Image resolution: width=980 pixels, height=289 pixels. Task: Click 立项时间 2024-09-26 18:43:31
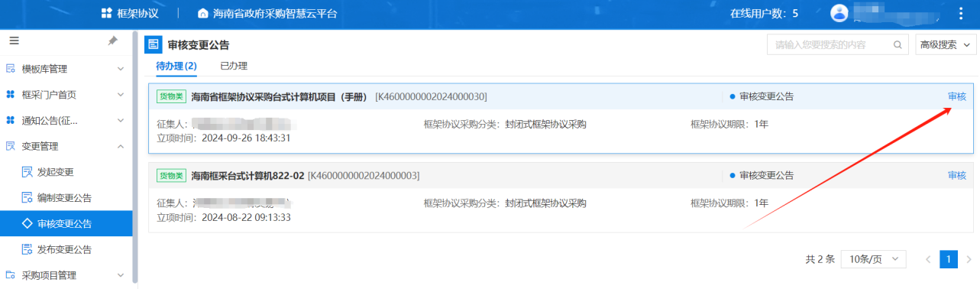click(x=224, y=138)
